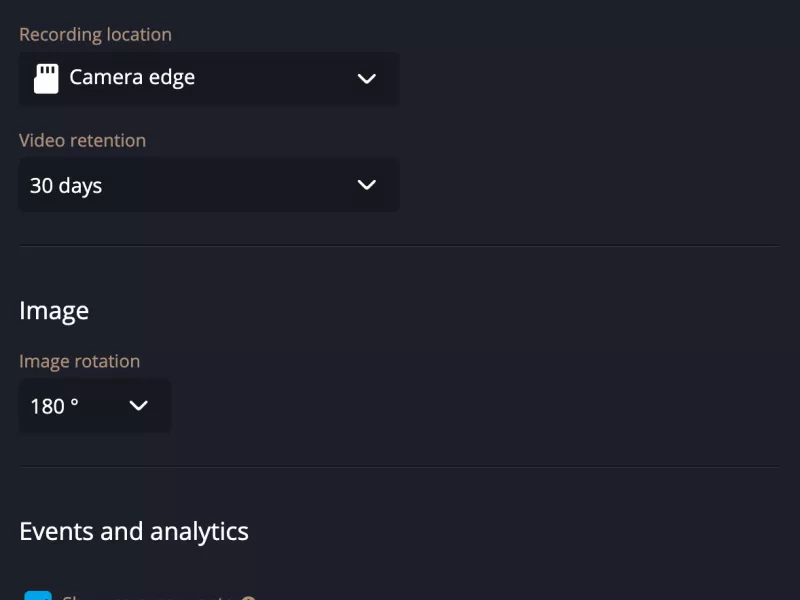Click the 30 days retention value
Screen dimensions: 800x600
click(66, 186)
